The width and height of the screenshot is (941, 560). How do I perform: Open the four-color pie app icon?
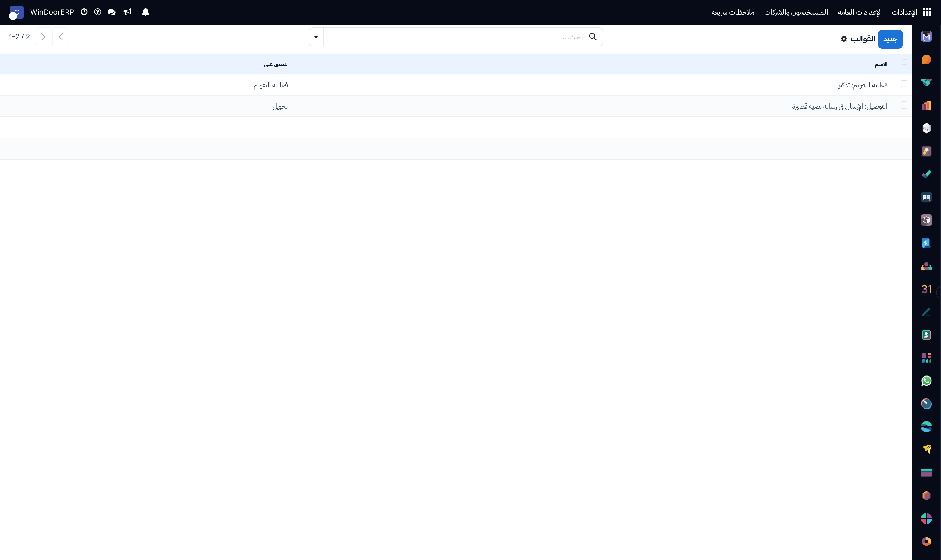[x=926, y=519]
